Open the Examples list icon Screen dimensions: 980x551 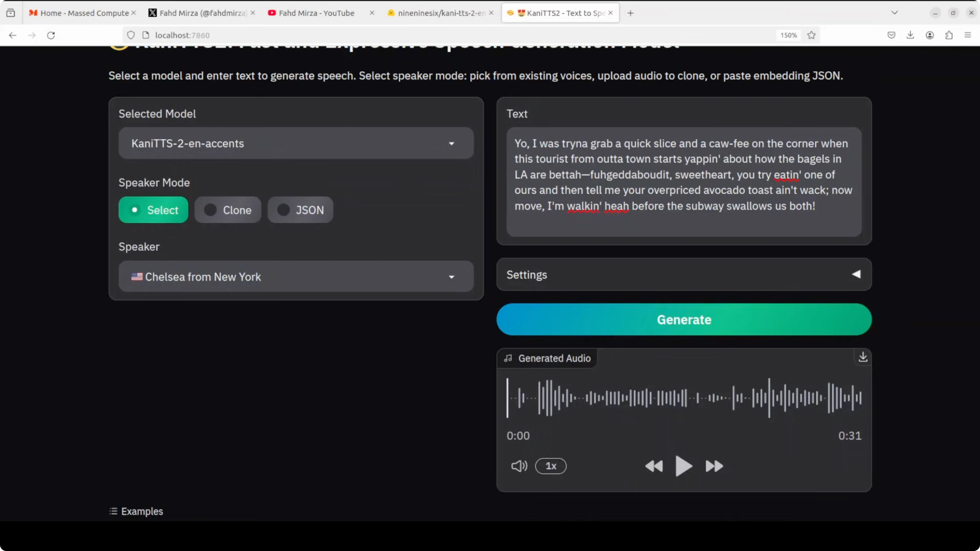point(113,511)
